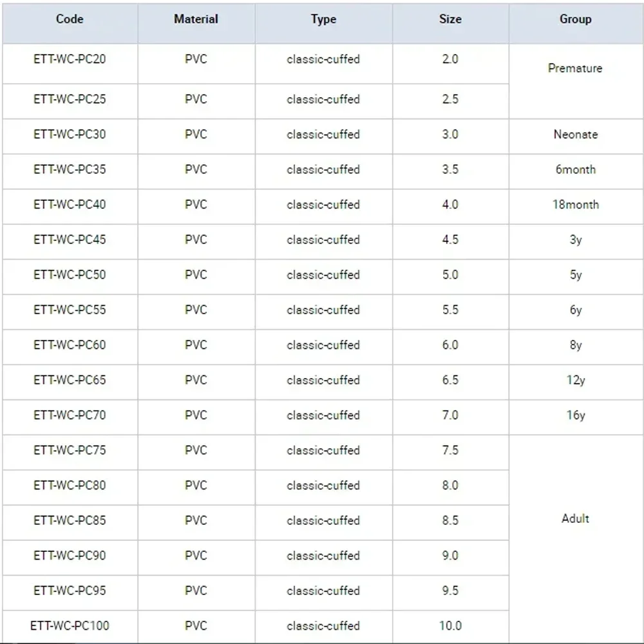Click the Premature group cell
Screen dimensions: 644x644
tap(575, 68)
